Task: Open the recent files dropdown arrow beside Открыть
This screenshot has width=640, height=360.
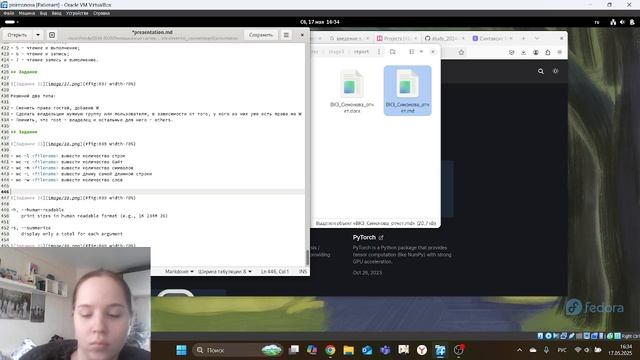Action: (x=38, y=35)
